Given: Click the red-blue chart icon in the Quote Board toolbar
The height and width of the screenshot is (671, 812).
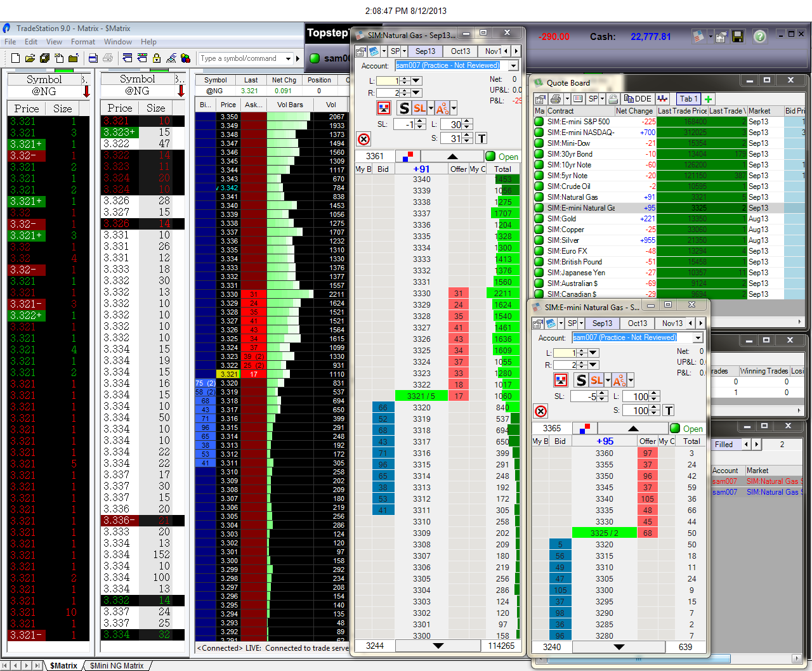Looking at the screenshot, I should (x=663, y=99).
